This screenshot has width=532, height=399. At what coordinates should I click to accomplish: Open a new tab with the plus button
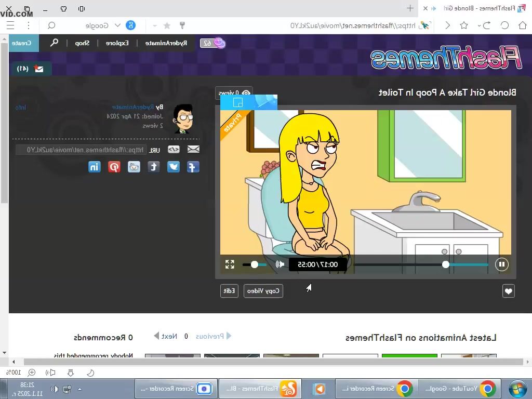tap(410, 8)
